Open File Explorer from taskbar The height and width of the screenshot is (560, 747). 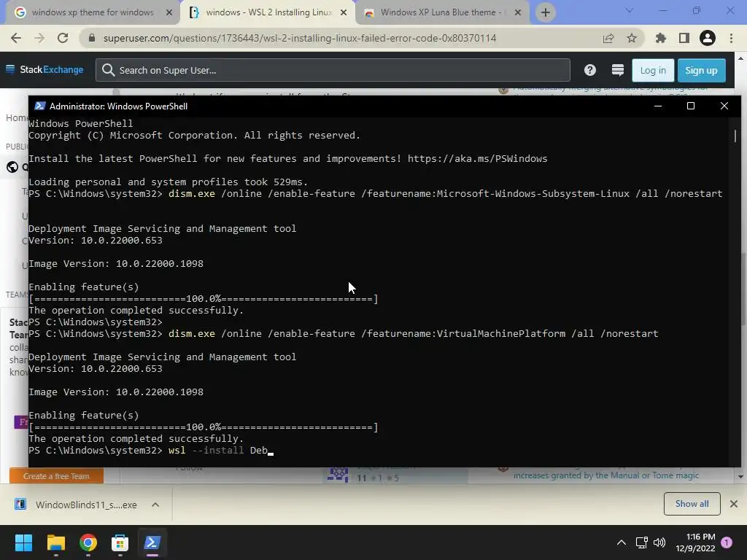tap(55, 542)
